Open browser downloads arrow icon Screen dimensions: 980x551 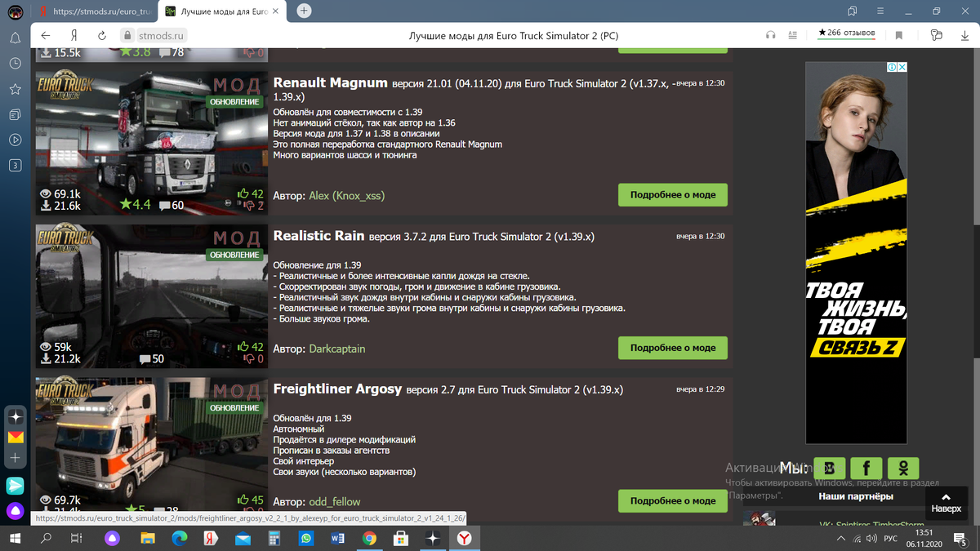pyautogui.click(x=966, y=36)
